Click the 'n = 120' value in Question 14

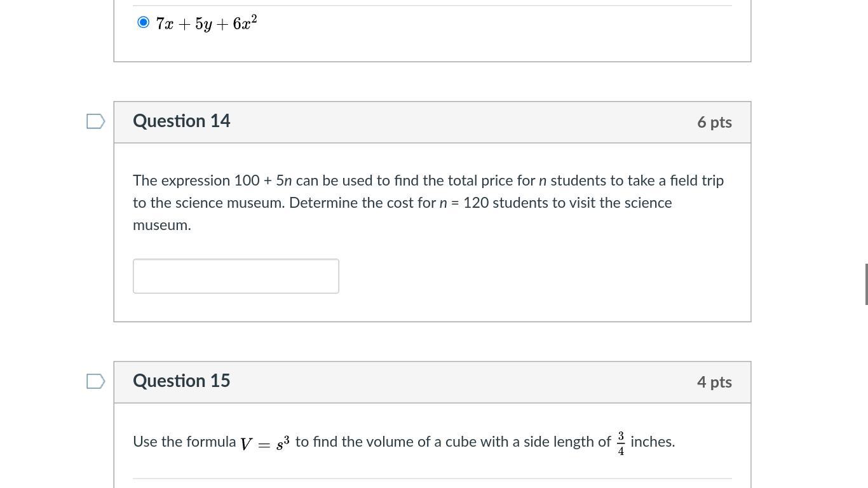click(x=464, y=203)
